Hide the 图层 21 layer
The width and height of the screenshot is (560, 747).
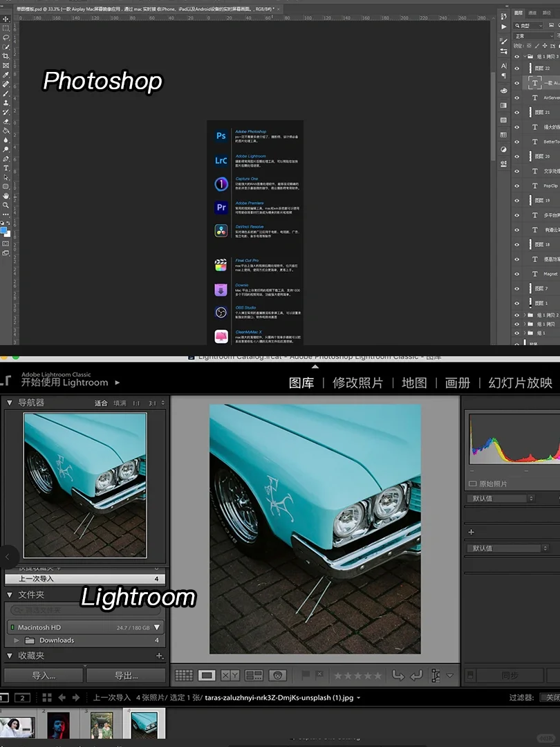(516, 113)
